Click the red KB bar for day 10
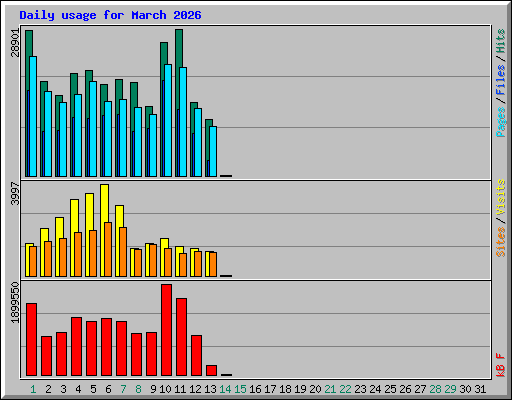Image resolution: width=512 pixels, height=400 pixels. 167,330
